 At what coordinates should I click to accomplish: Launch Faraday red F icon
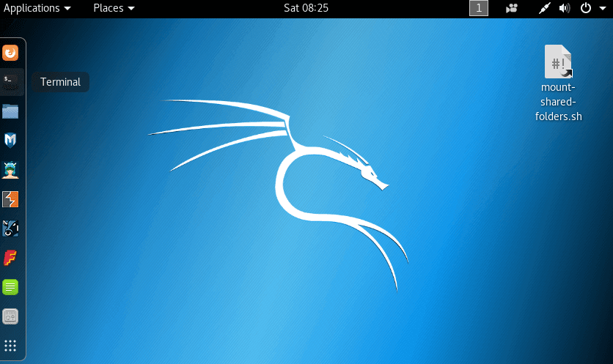click(10, 258)
